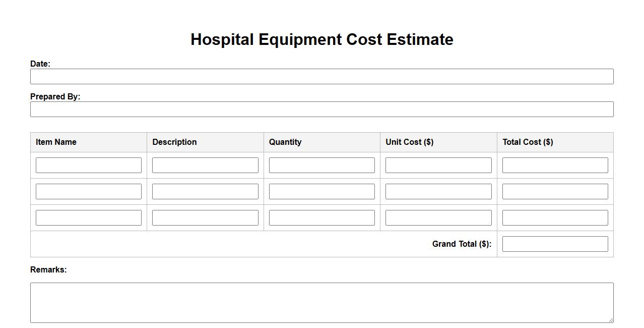Select the third row Description field
644x328 pixels.
pyautogui.click(x=205, y=218)
